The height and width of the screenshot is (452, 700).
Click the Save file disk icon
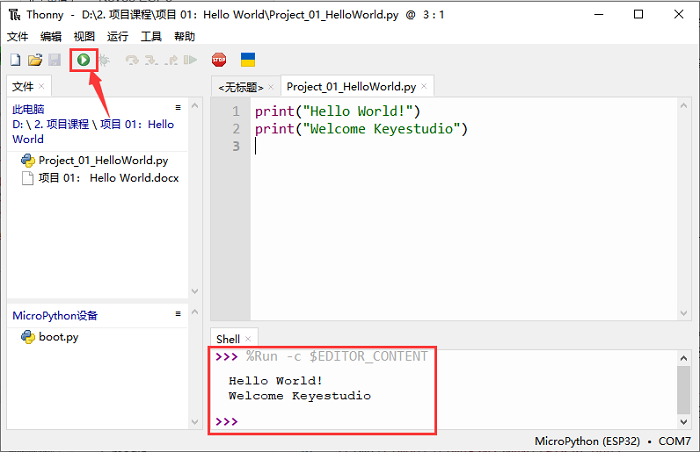(54, 61)
